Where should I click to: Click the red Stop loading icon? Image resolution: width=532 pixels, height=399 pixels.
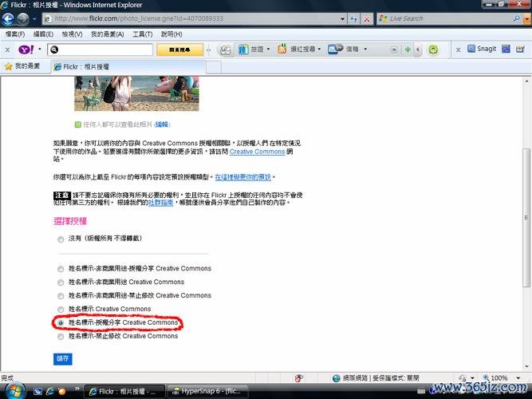[367, 19]
